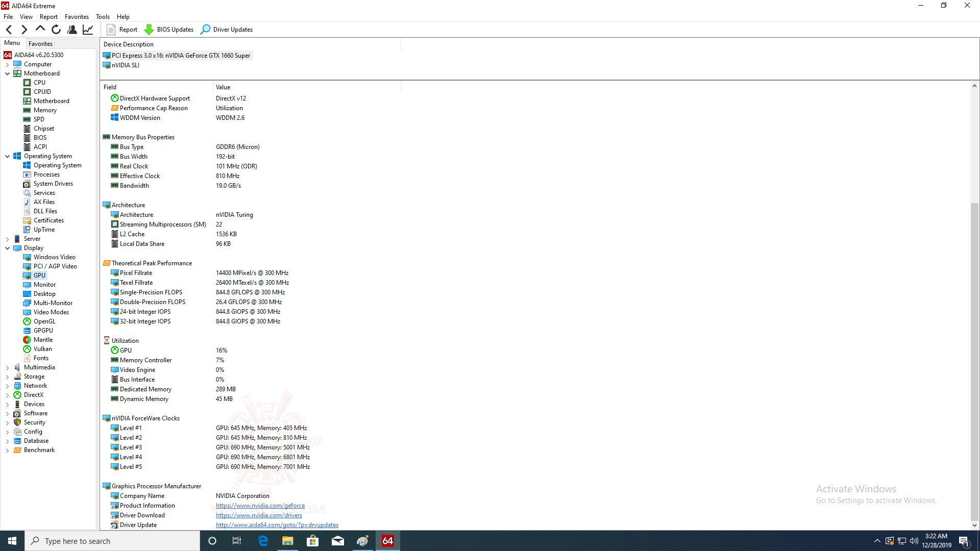Open the nvidia.com/geforce product link

click(260, 506)
